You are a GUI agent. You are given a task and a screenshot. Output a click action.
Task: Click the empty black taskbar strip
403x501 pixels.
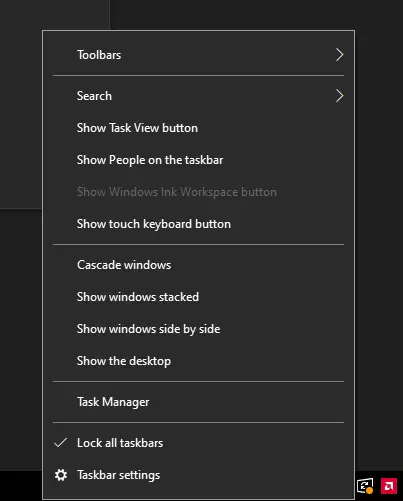(21, 486)
